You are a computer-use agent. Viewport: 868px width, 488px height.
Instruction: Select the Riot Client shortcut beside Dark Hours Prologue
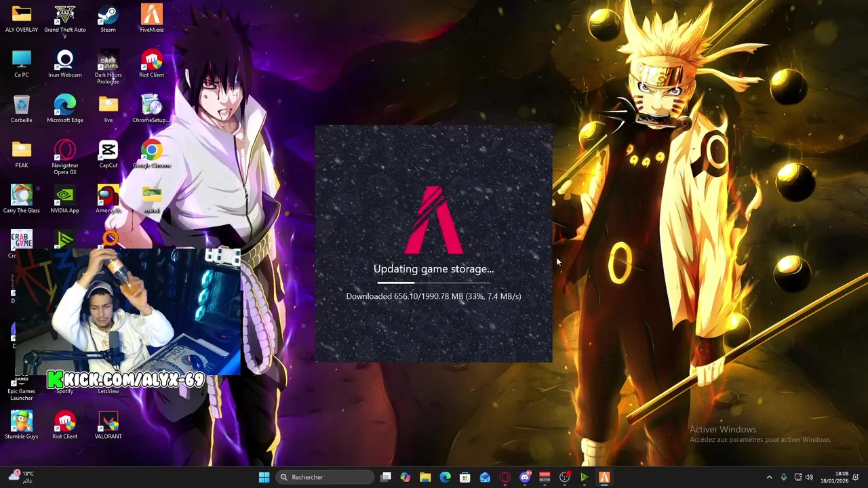point(151,64)
